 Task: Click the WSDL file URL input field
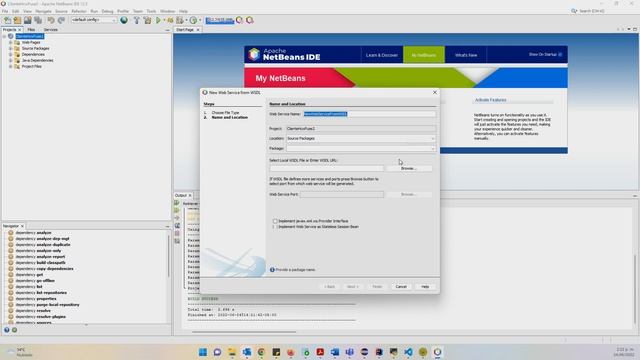click(x=327, y=168)
